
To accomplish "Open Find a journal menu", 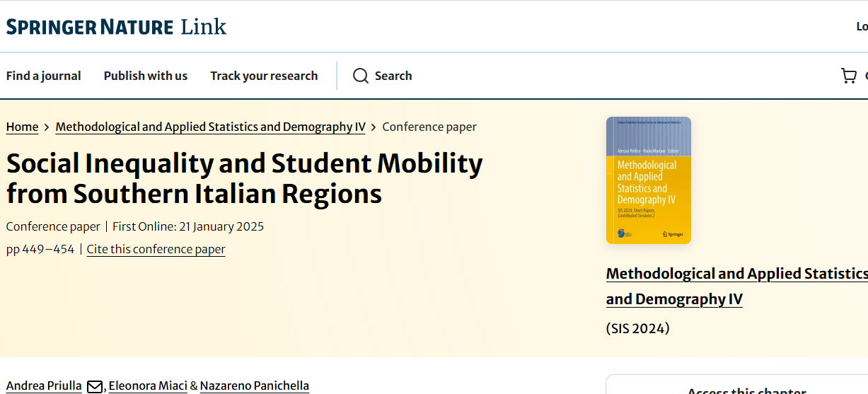I will [x=44, y=76].
